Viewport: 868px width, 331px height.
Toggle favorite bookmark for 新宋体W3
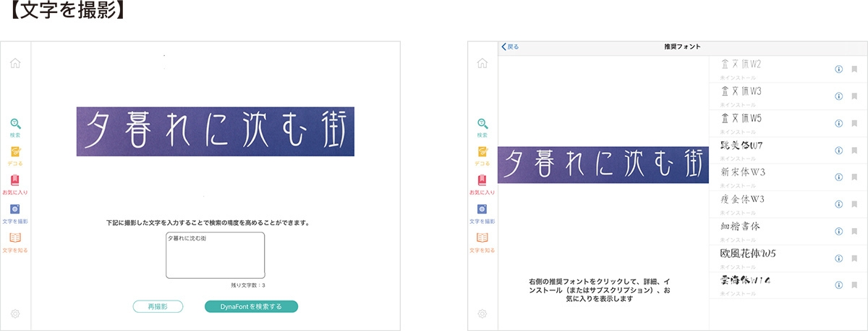pyautogui.click(x=854, y=177)
